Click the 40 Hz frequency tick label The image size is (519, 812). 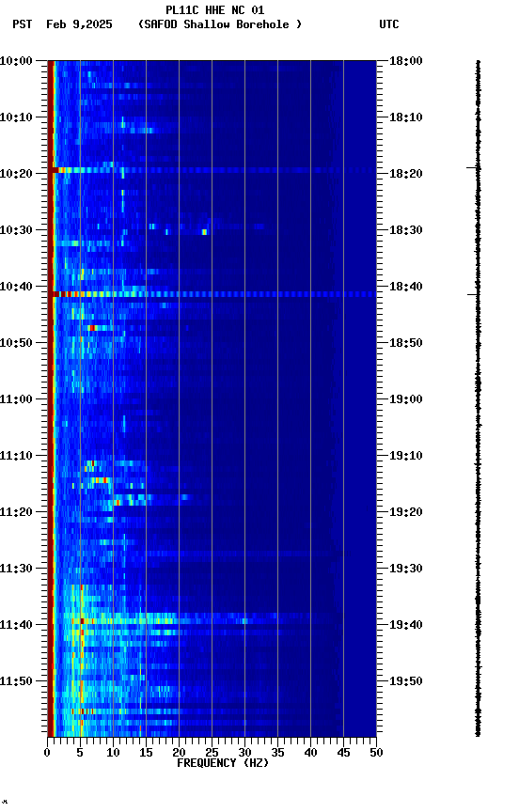tap(311, 753)
